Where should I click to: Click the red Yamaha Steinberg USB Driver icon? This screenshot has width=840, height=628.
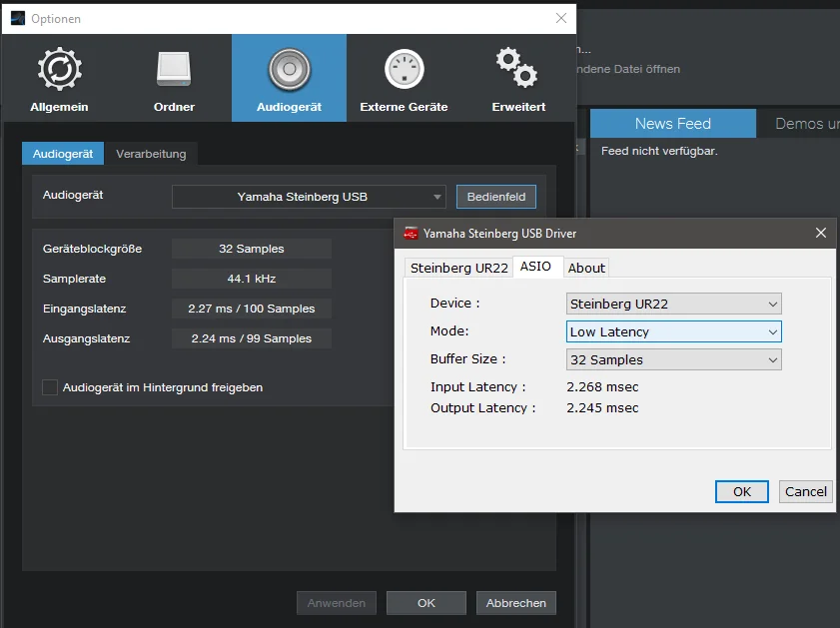pos(411,234)
